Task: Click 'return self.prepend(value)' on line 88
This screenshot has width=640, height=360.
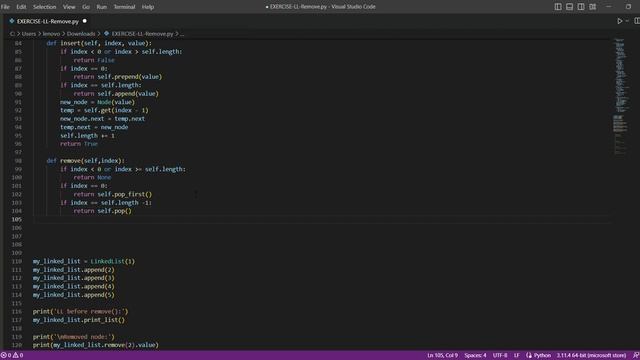Action: tap(118, 77)
